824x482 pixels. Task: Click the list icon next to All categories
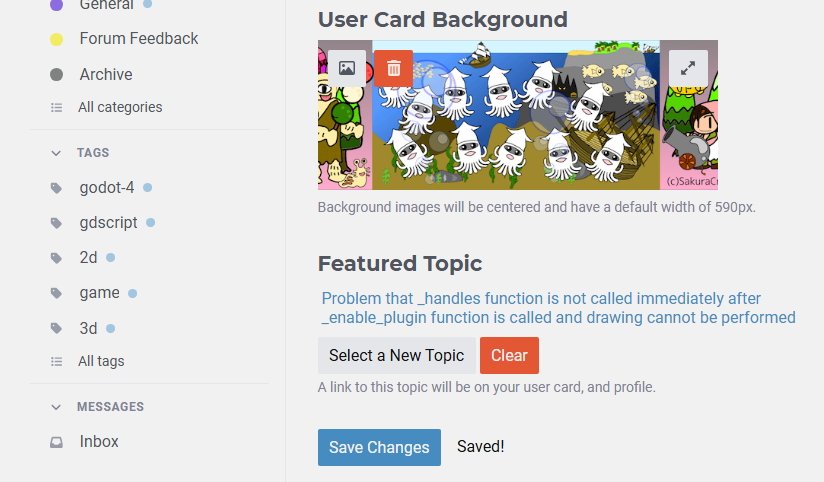coord(56,108)
